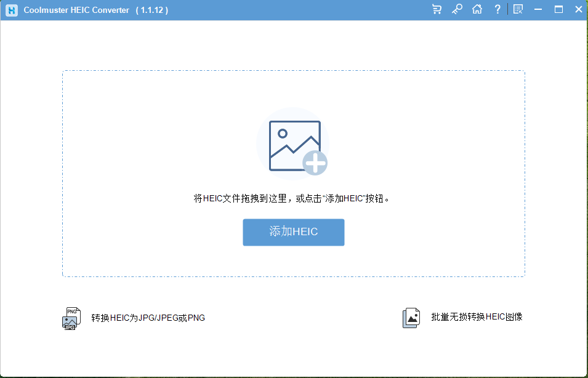Click the drag-and-drop instruction text
The image size is (588, 378).
coord(292,198)
